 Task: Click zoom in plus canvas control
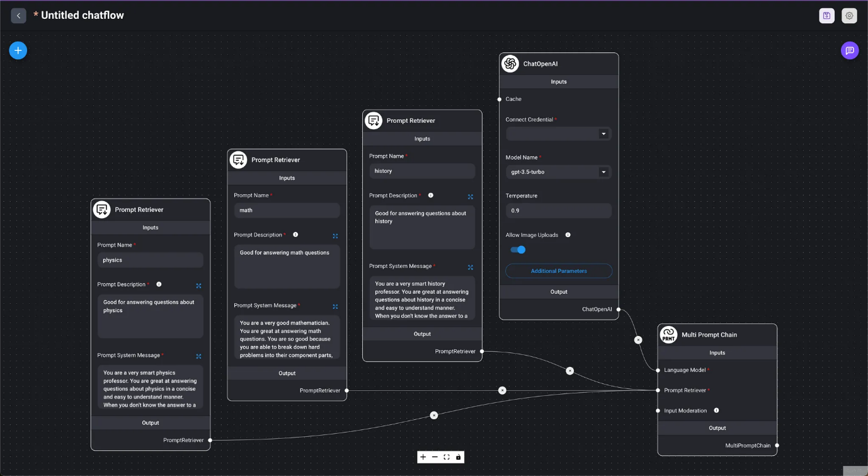423,457
